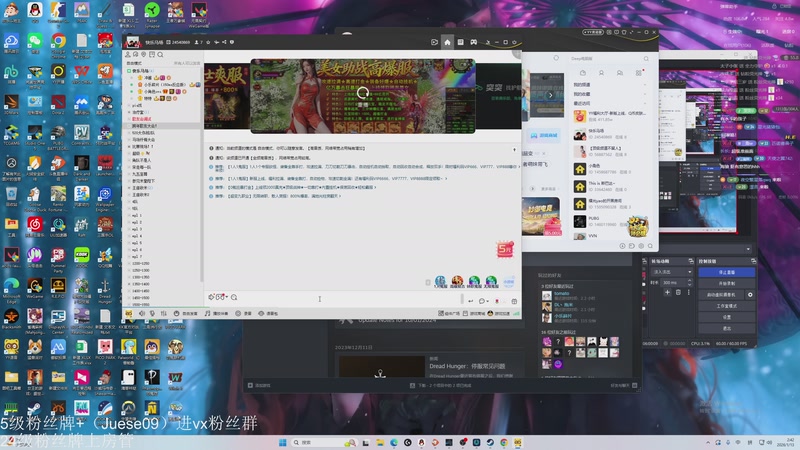This screenshot has height=450, width=800.
Task: Click the music note accompaniment button
Action: [x=216, y=313]
